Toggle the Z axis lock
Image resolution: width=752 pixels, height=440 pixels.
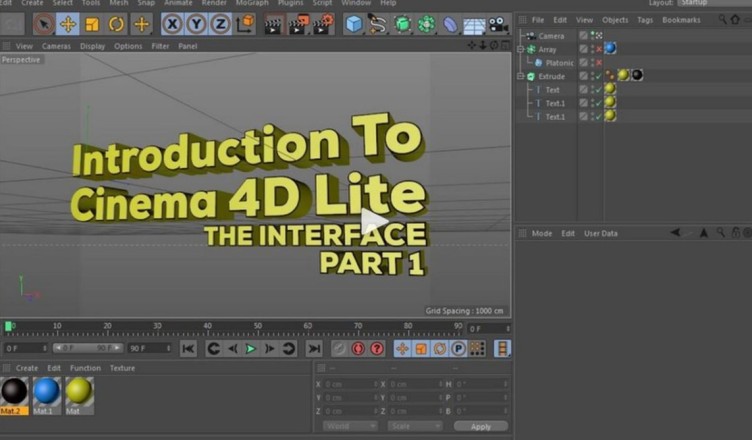(220, 24)
